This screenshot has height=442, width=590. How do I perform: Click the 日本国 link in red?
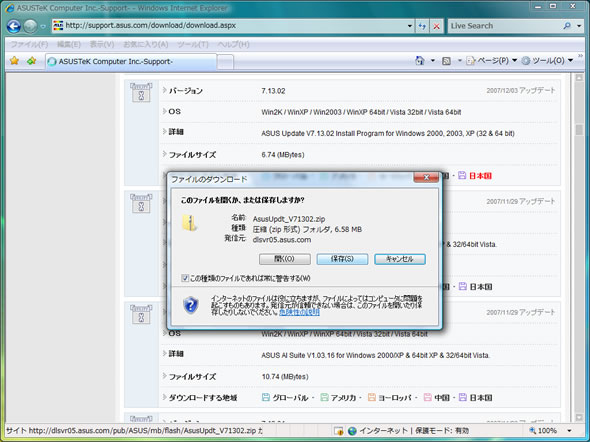pos(481,176)
